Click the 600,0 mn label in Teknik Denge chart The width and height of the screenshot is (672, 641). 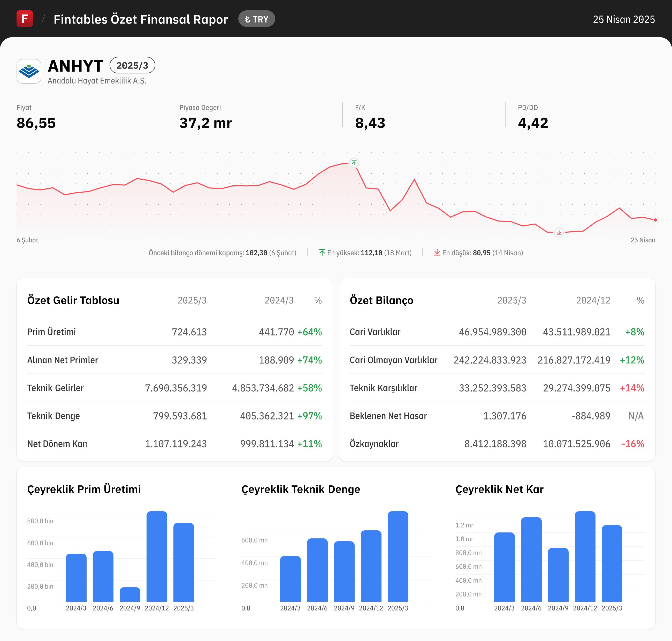click(x=254, y=540)
